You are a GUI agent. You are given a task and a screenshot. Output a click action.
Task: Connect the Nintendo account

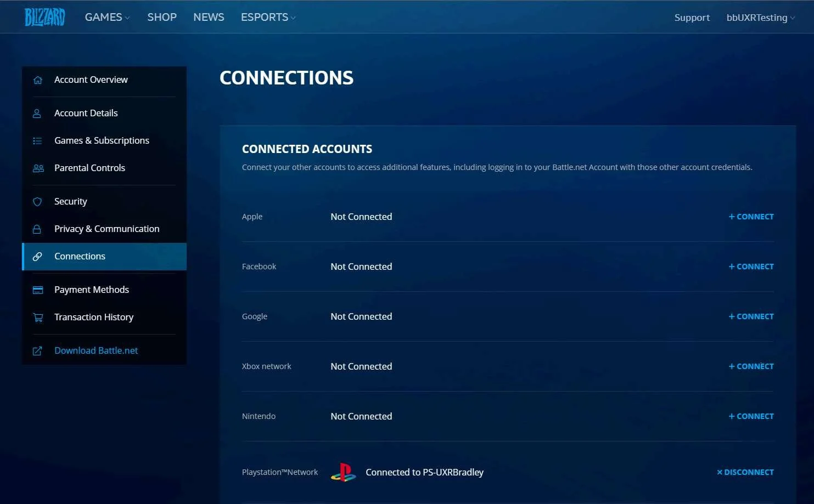[x=751, y=416]
